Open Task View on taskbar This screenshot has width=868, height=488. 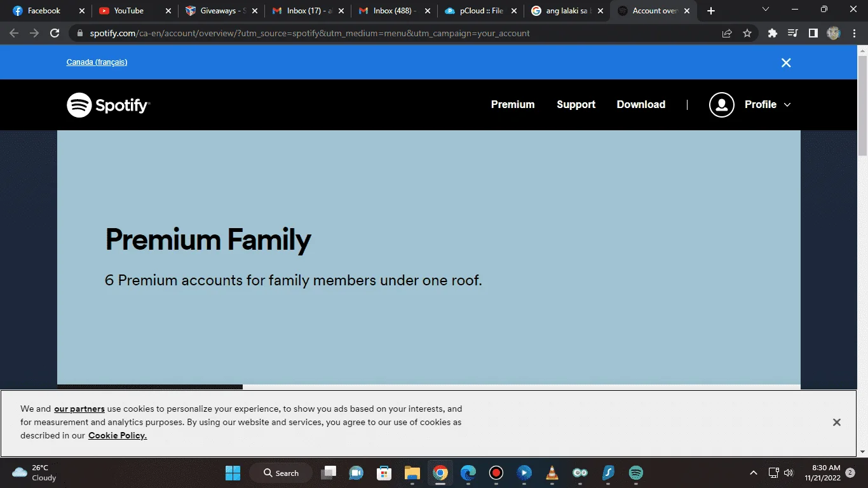329,473
